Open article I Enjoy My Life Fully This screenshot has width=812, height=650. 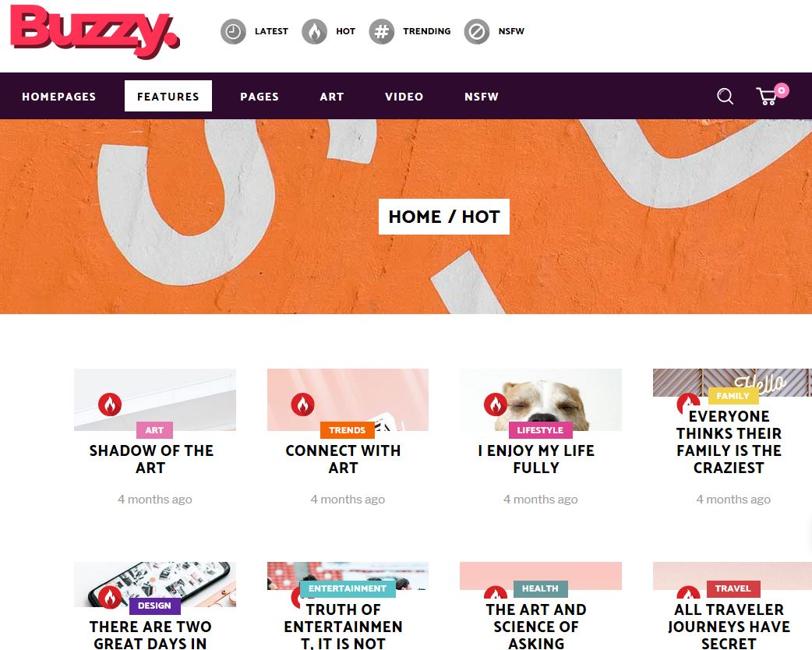pos(536,459)
